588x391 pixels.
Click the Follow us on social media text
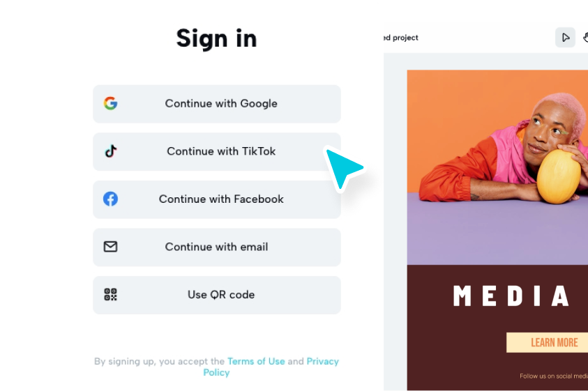click(554, 376)
